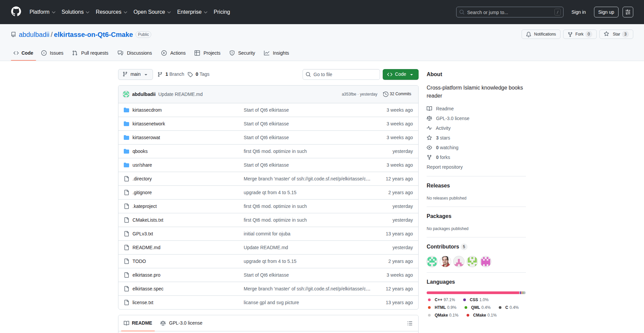Click the tag icon next to 0 Tags
This screenshot has width=644, height=333.
[x=190, y=74]
